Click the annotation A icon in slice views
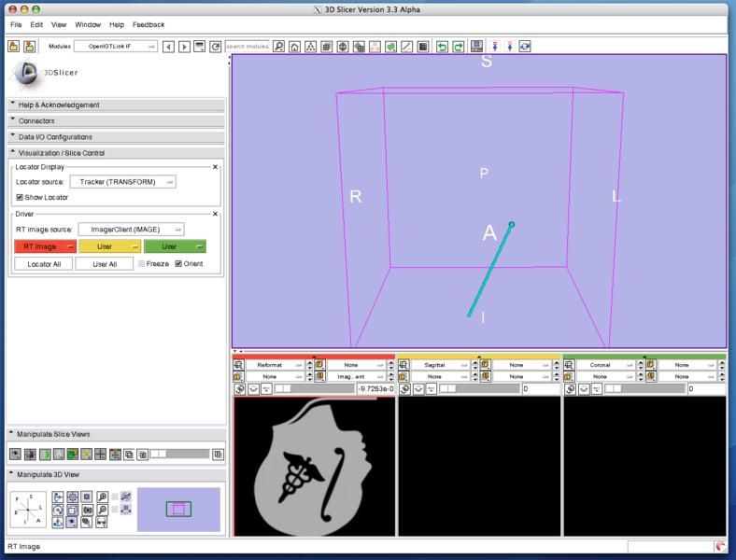The image size is (736, 560). pos(59,454)
